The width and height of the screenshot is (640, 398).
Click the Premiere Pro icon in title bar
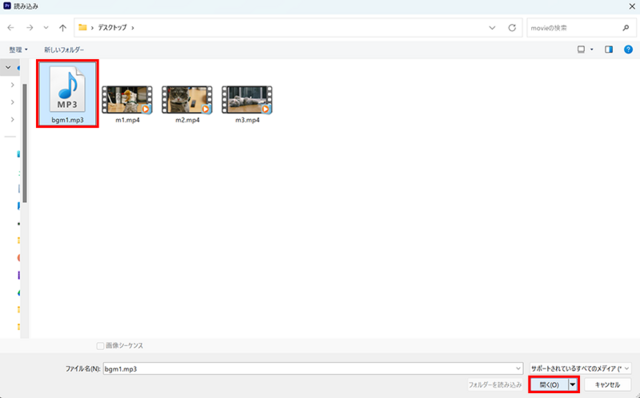point(7,7)
